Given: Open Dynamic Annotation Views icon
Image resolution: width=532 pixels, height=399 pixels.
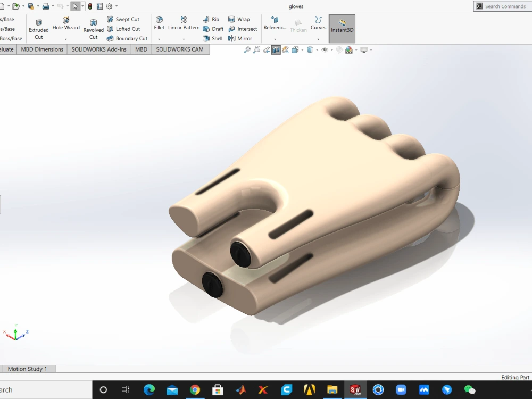Looking at the screenshot, I should [x=285, y=50].
